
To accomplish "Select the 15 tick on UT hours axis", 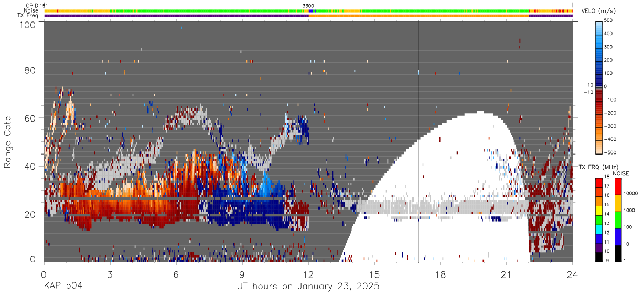I will (x=374, y=274).
